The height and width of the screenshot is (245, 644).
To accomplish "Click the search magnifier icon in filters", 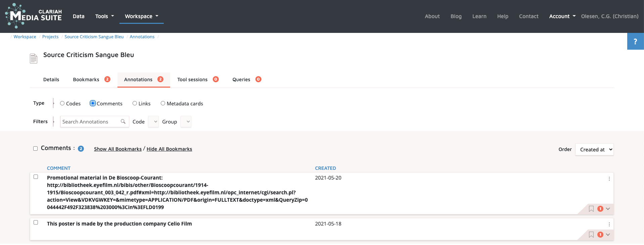I will pyautogui.click(x=123, y=121).
